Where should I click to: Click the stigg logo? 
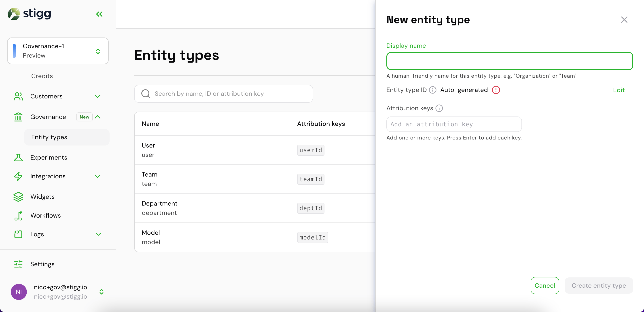29,14
